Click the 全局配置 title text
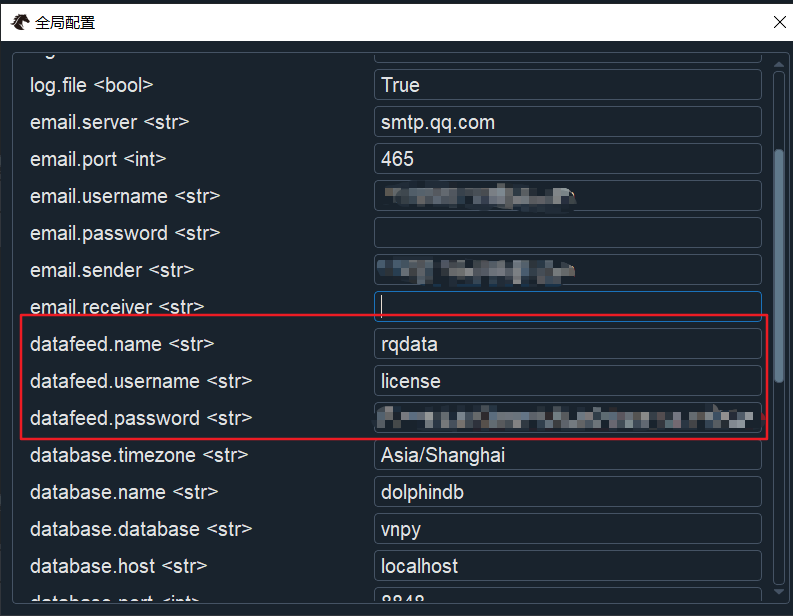The height and width of the screenshot is (616, 793). point(66,21)
